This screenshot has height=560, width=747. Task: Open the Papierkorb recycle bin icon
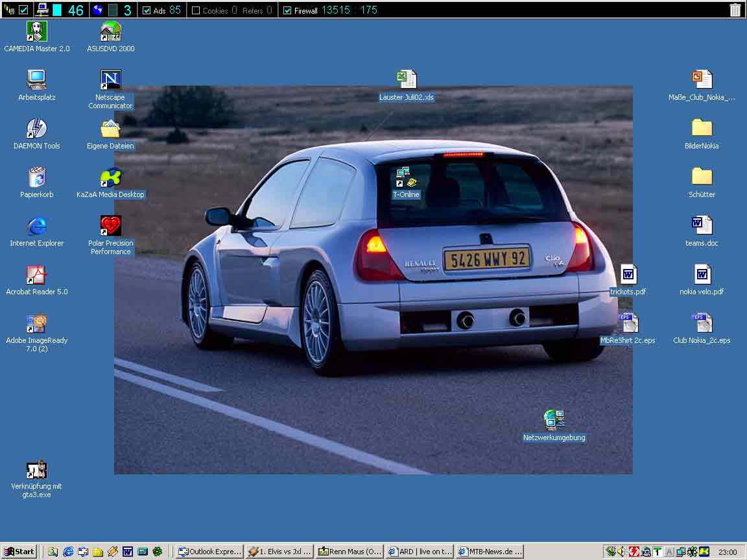tap(37, 178)
